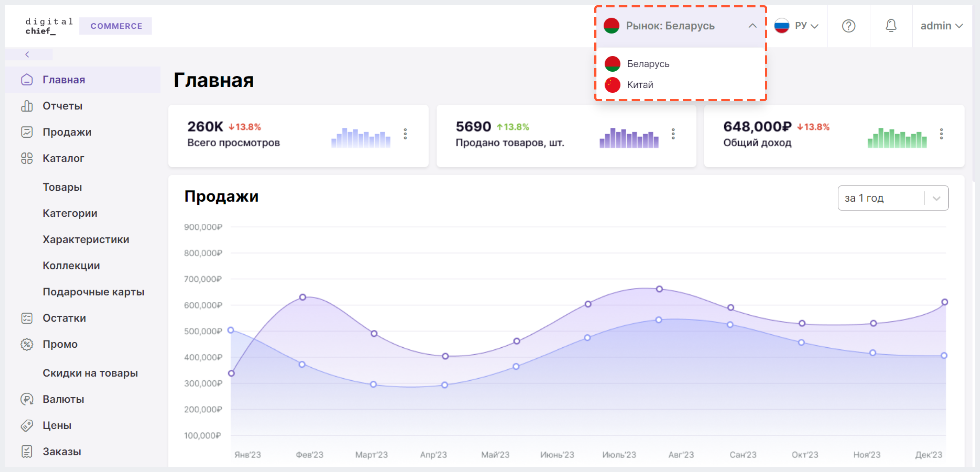Screen dimensions: 980x472
Task: Open Категории submenu item
Action: (x=70, y=214)
